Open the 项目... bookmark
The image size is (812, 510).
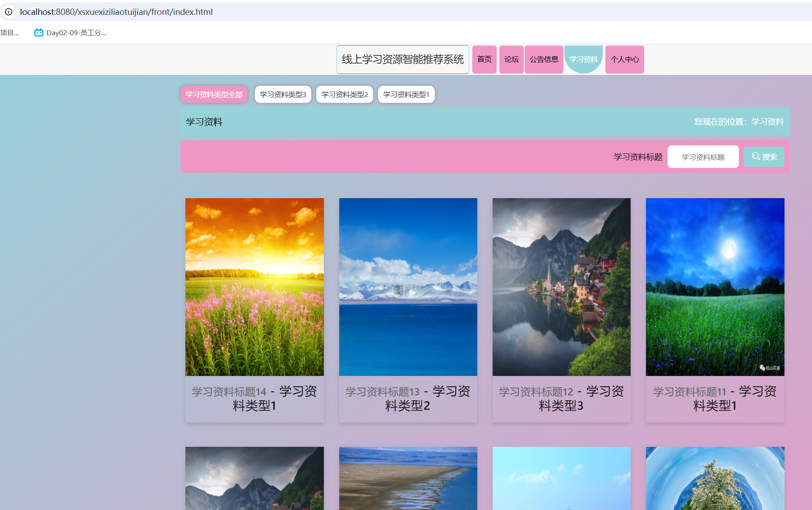pyautogui.click(x=9, y=32)
